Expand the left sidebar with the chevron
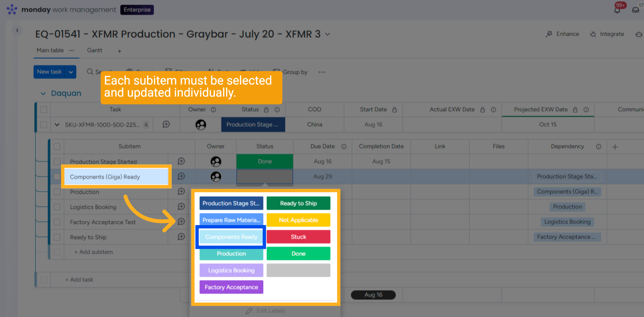 [17, 31]
